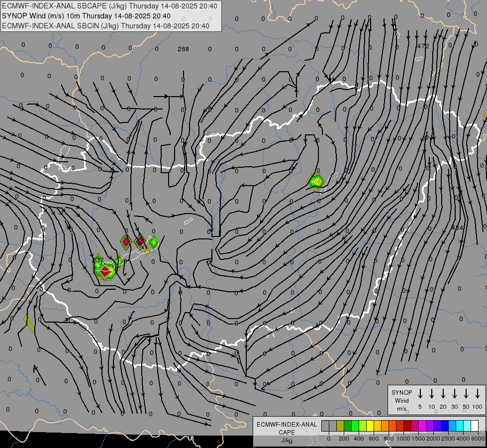Click the station value 434
The height and width of the screenshot is (448, 487).
[457, 227]
